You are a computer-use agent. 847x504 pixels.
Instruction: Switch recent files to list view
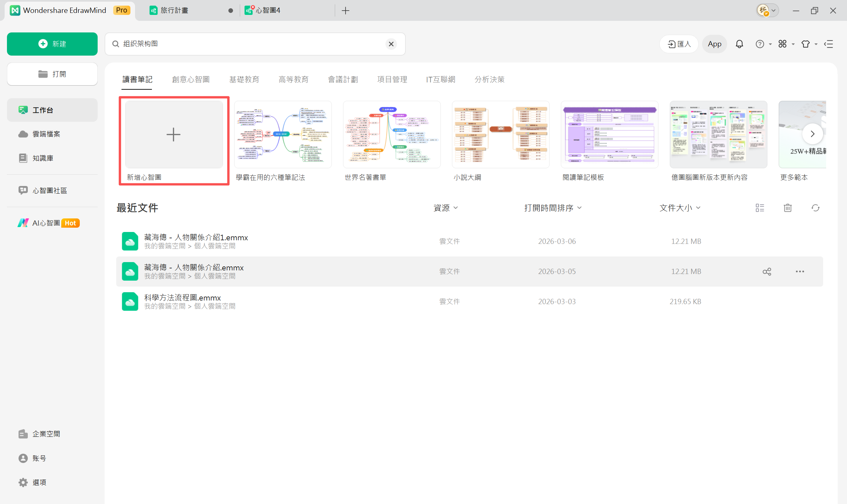click(x=760, y=207)
